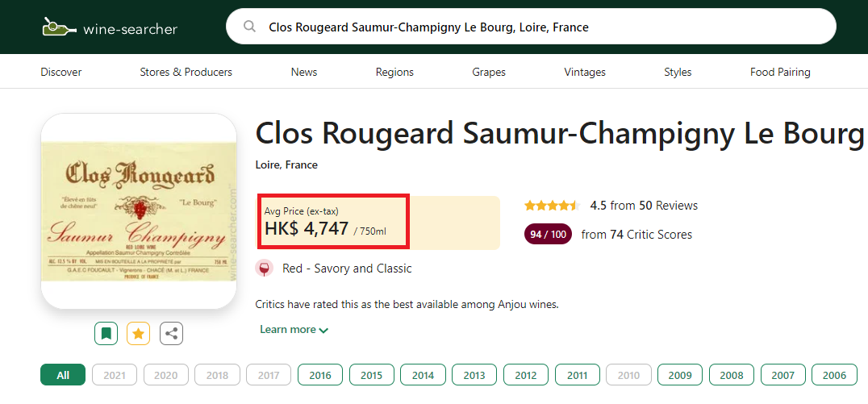Select the 2016 vintage filter
This screenshot has height=404, width=868.
320,375
